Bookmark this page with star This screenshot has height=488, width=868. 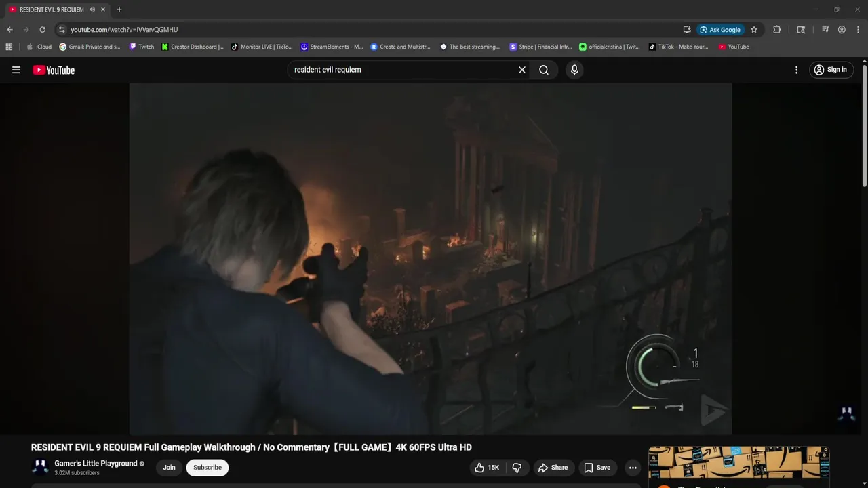tap(754, 30)
